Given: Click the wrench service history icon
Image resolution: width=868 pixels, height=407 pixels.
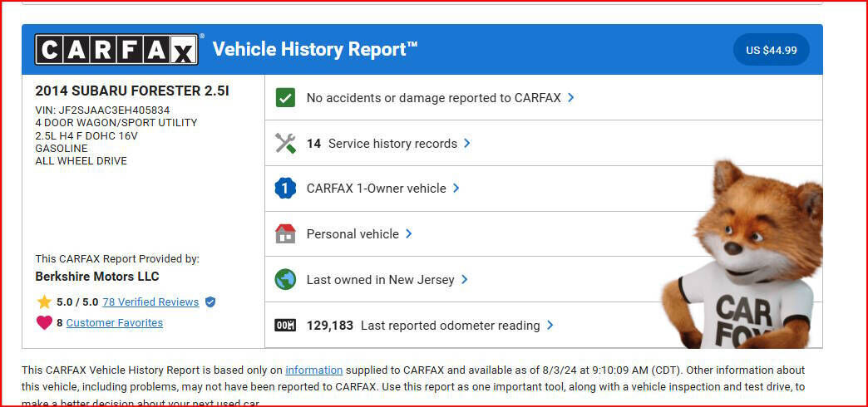Looking at the screenshot, I should (x=285, y=144).
